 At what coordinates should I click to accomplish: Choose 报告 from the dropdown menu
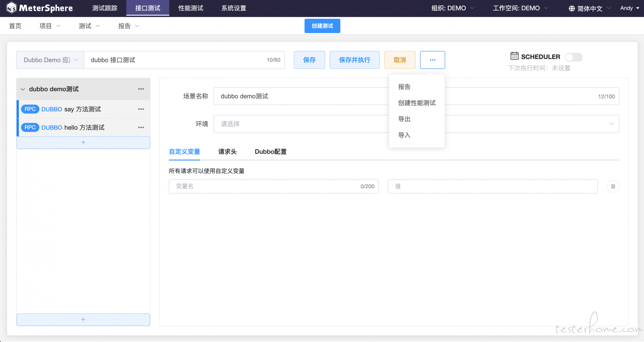coord(417,87)
